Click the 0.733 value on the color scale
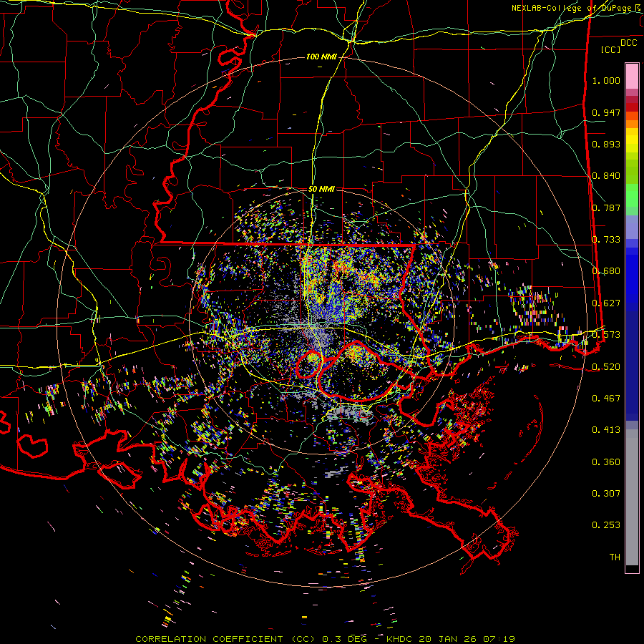The image size is (644, 644). pos(606,240)
